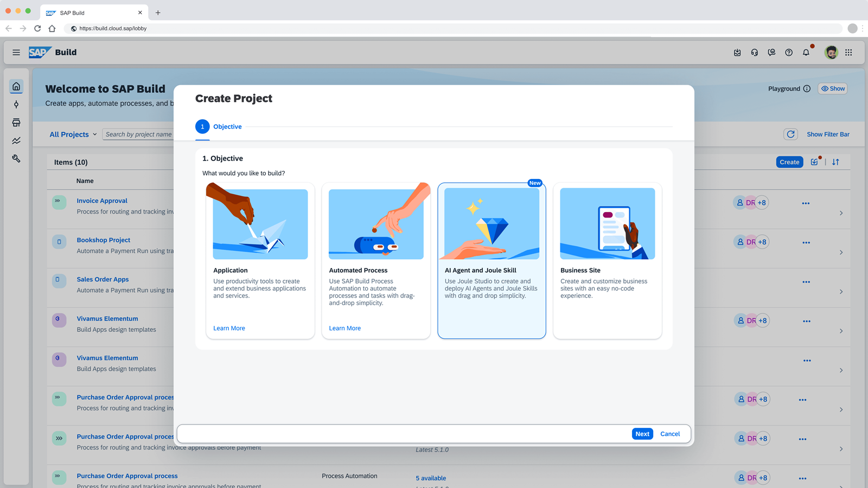The height and width of the screenshot is (488, 868).
Task: Click the Search by project name field
Action: pyautogui.click(x=139, y=134)
